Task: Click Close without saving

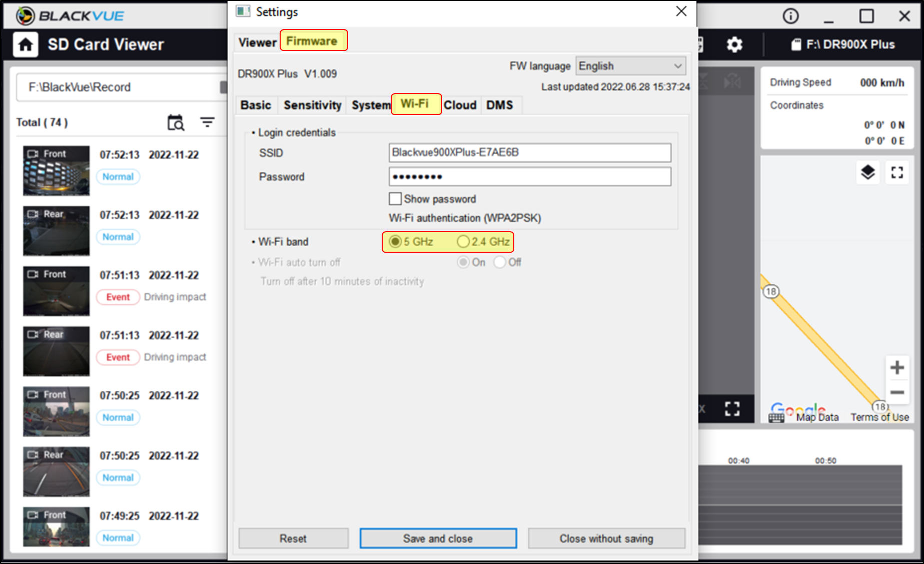Action: coord(606,538)
